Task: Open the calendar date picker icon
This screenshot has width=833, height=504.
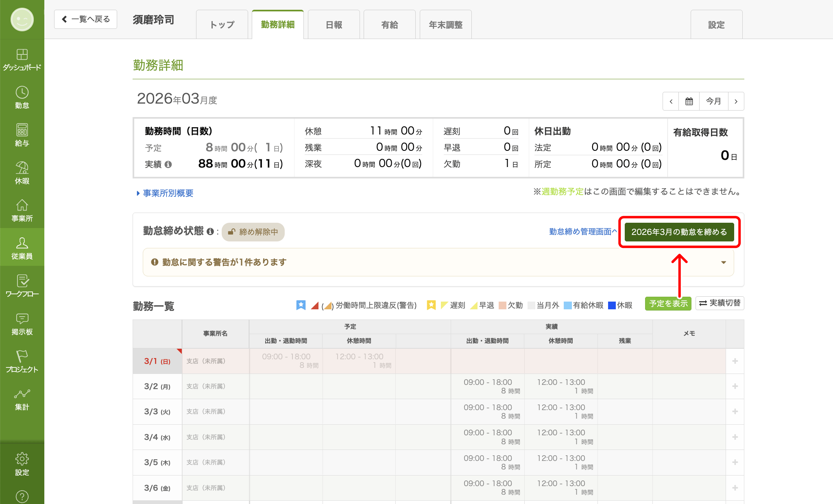Action: point(689,101)
